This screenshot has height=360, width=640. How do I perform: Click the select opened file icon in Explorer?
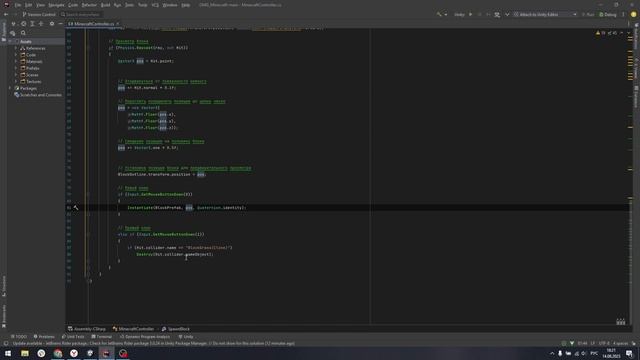[x=23, y=24]
